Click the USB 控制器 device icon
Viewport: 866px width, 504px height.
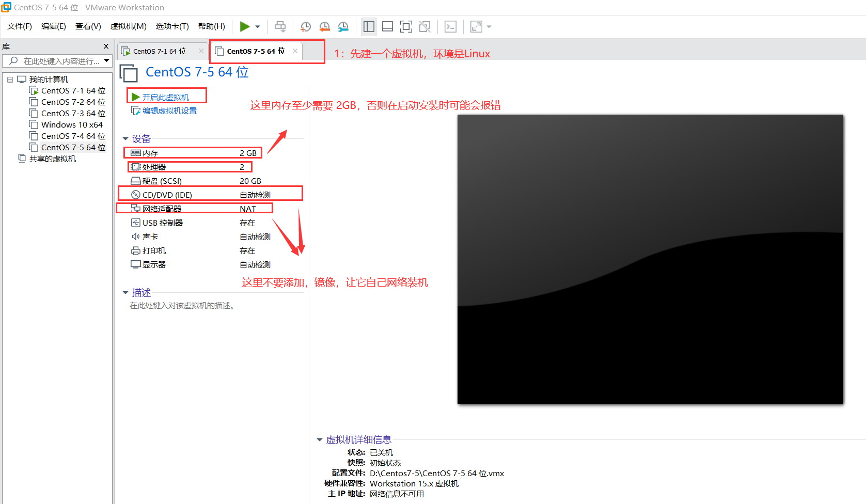click(x=136, y=223)
